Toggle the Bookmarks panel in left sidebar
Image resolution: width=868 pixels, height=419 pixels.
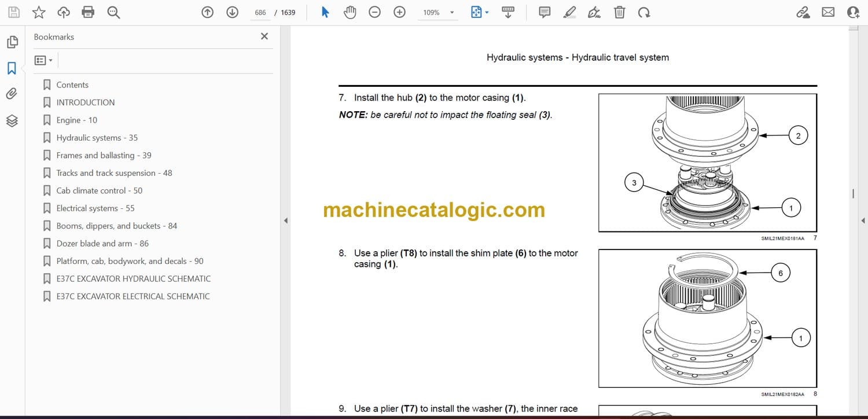pyautogui.click(x=12, y=68)
